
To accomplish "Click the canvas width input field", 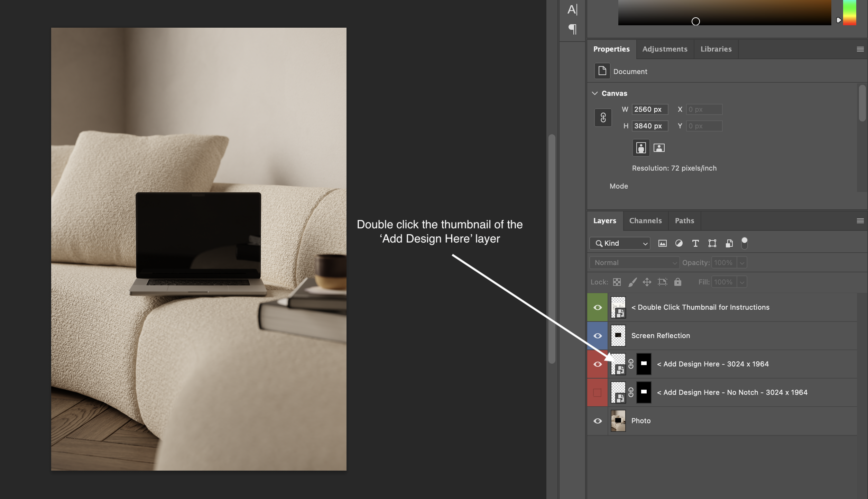I will 649,109.
